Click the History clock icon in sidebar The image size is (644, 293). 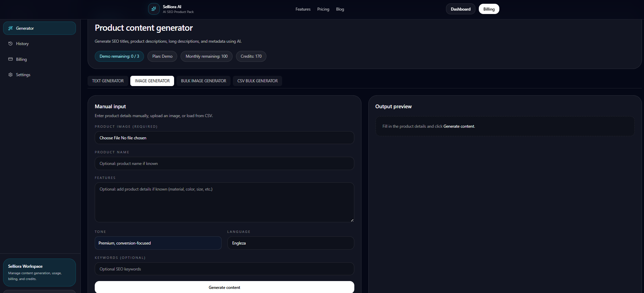11,44
